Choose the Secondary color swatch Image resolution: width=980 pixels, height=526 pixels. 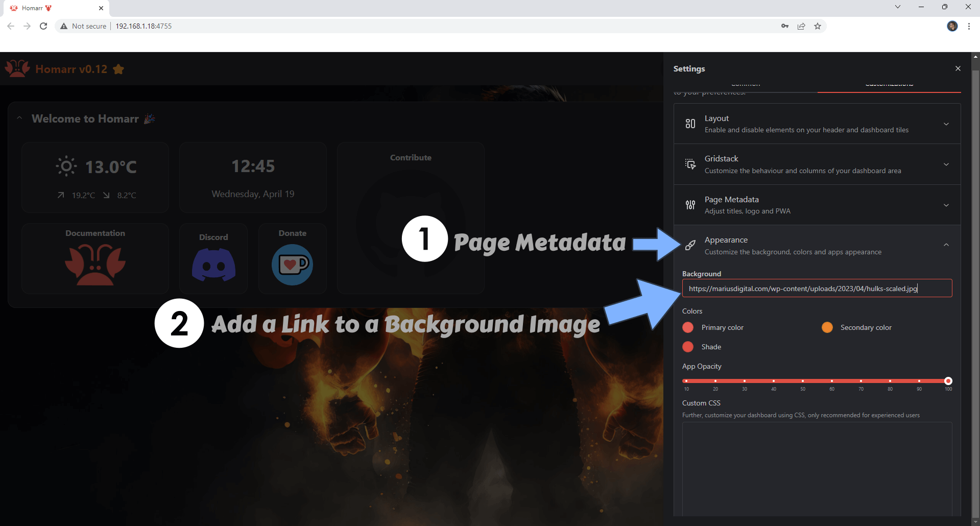coord(827,327)
